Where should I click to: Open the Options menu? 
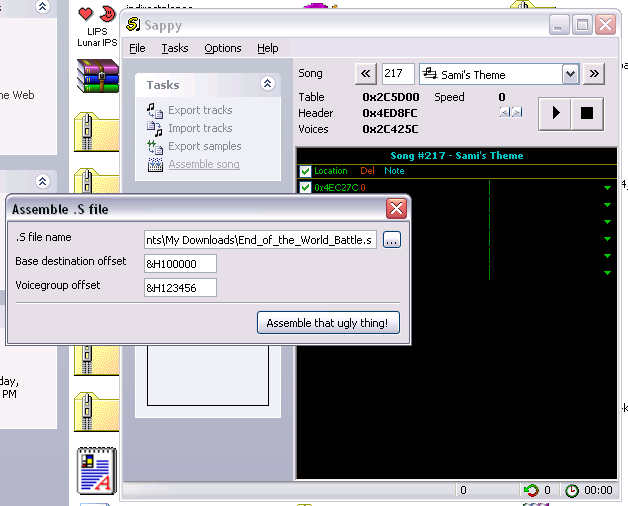click(x=223, y=48)
